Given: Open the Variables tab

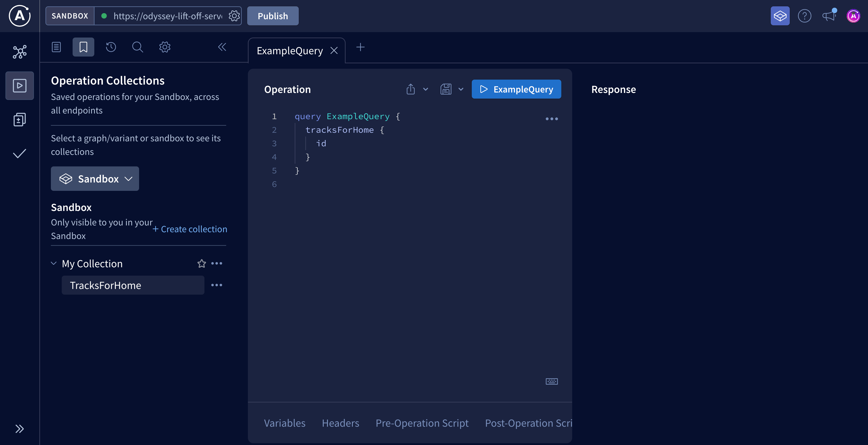Looking at the screenshot, I should pos(284,423).
